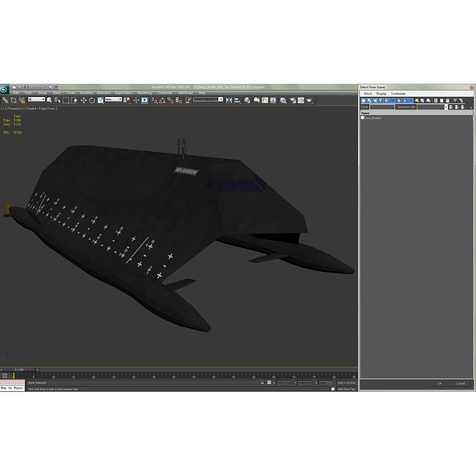476x476 pixels.
Task: Click OK in Select From Scene dialog
Action: 439,383
